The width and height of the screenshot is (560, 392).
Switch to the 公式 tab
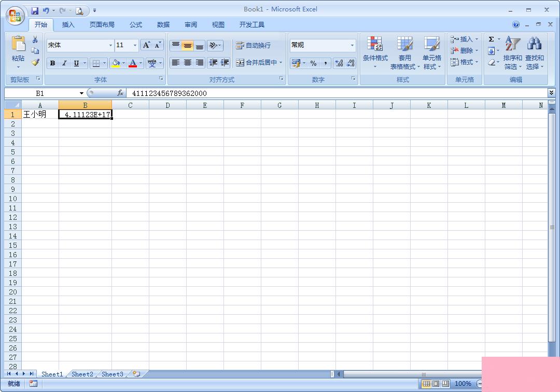pos(136,25)
